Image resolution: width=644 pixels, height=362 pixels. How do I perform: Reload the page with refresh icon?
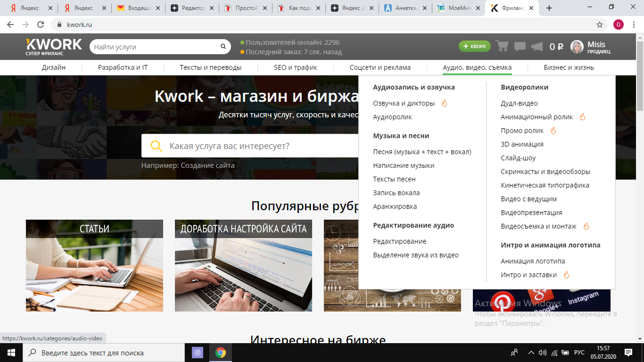tap(40, 25)
